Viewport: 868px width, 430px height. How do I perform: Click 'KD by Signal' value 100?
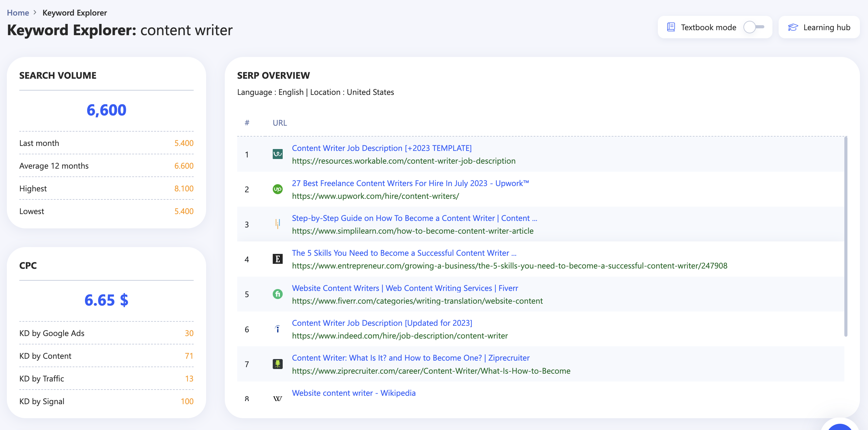187,401
